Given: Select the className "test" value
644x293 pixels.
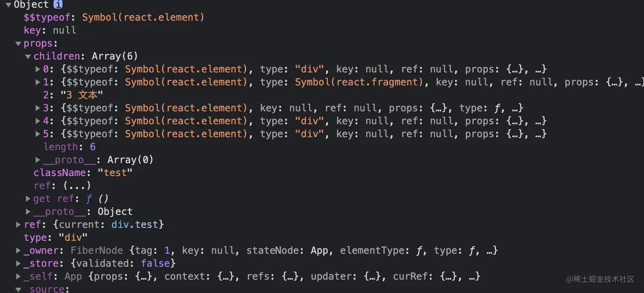Looking at the screenshot, I should pos(115,173).
